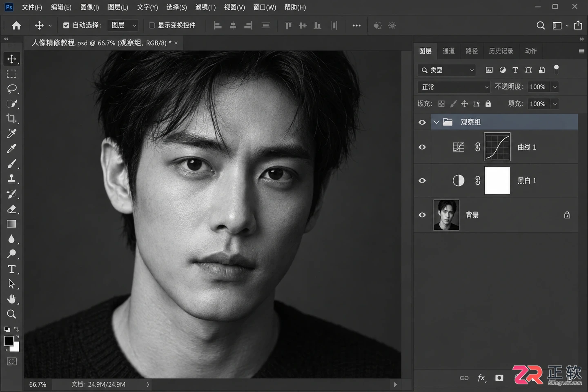Screen dimensions: 588x392
Task: Select the Zoom tool in toolbar
Action: click(x=11, y=314)
